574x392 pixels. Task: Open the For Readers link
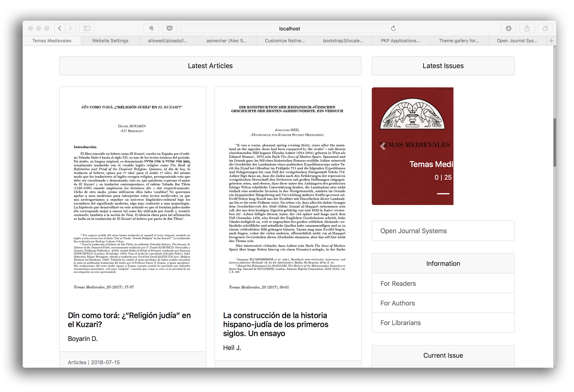tap(398, 283)
